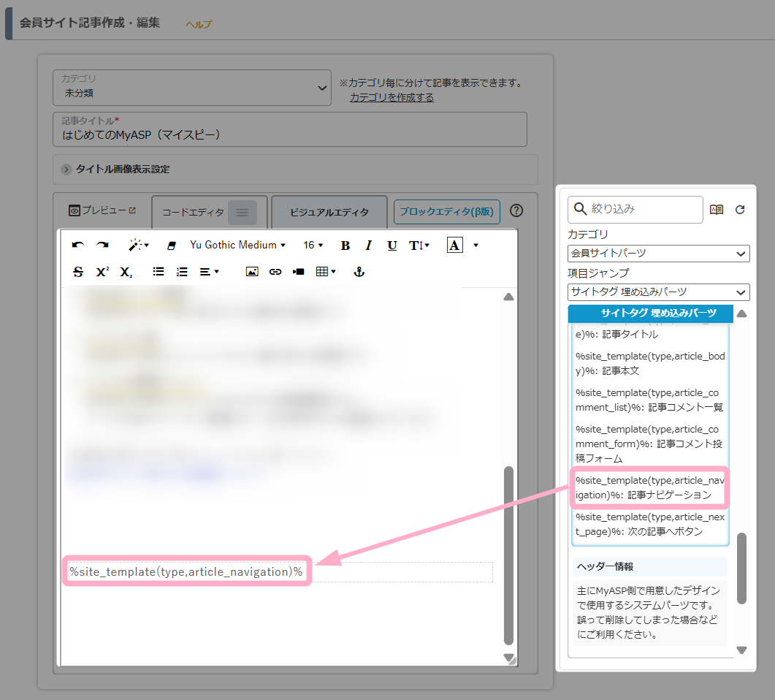Screen dimensions: 775x700
Task: Click the eraser clear formatting icon
Action: 172,246
